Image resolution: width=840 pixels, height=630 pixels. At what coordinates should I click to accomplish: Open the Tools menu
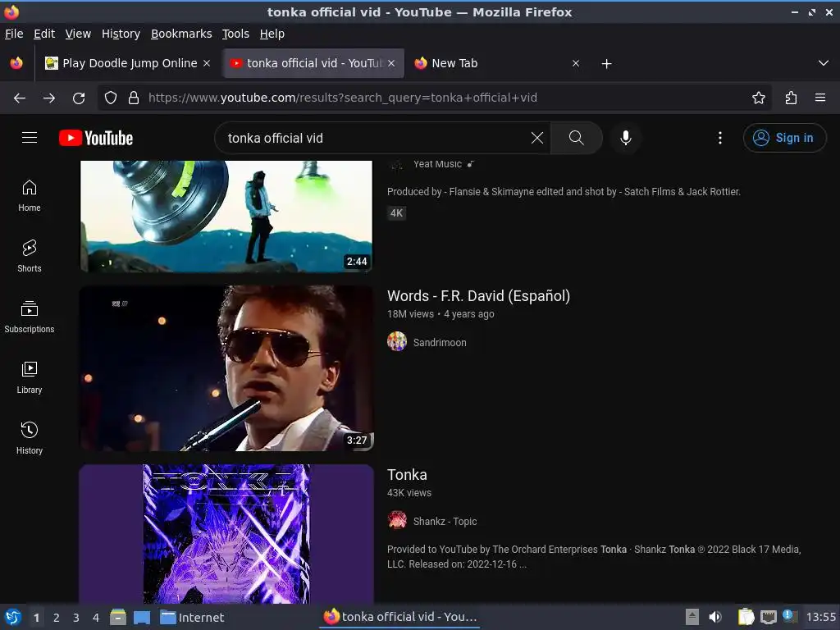[x=235, y=34]
